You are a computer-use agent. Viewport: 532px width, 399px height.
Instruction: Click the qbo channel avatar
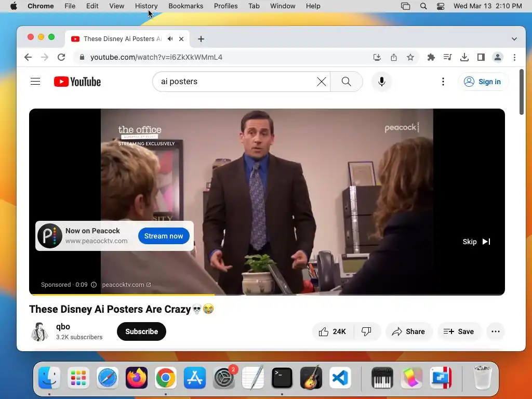click(x=39, y=331)
